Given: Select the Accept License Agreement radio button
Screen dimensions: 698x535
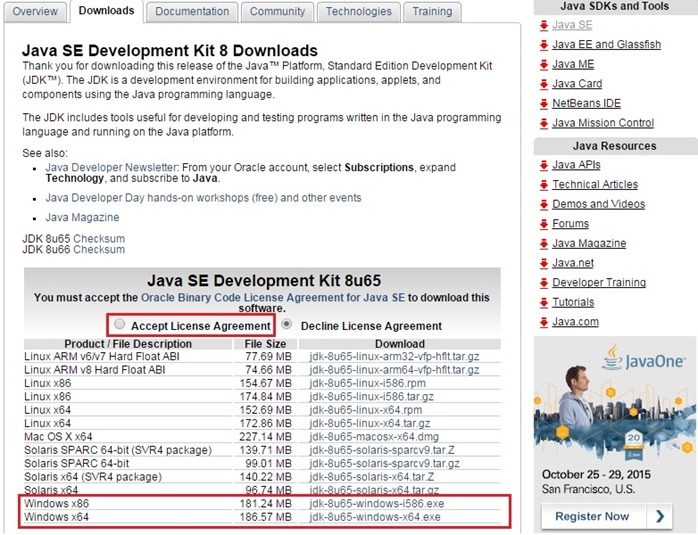Looking at the screenshot, I should click(119, 324).
